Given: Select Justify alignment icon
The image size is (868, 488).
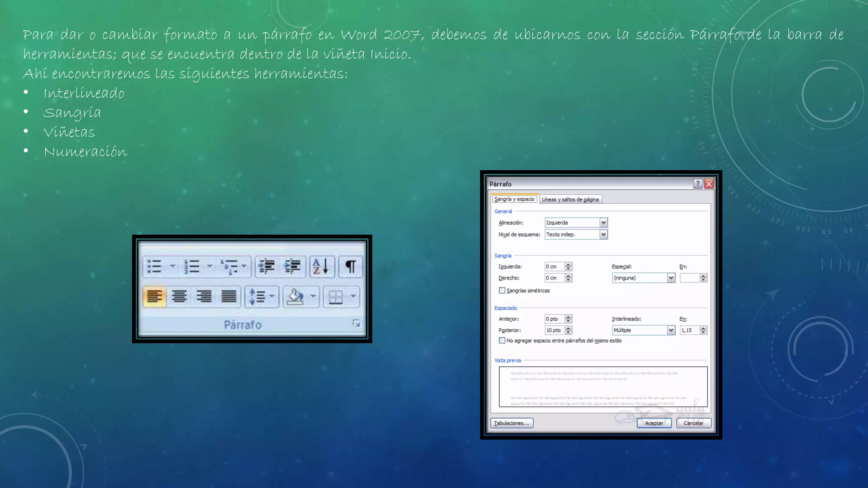Looking at the screenshot, I should coord(229,297).
